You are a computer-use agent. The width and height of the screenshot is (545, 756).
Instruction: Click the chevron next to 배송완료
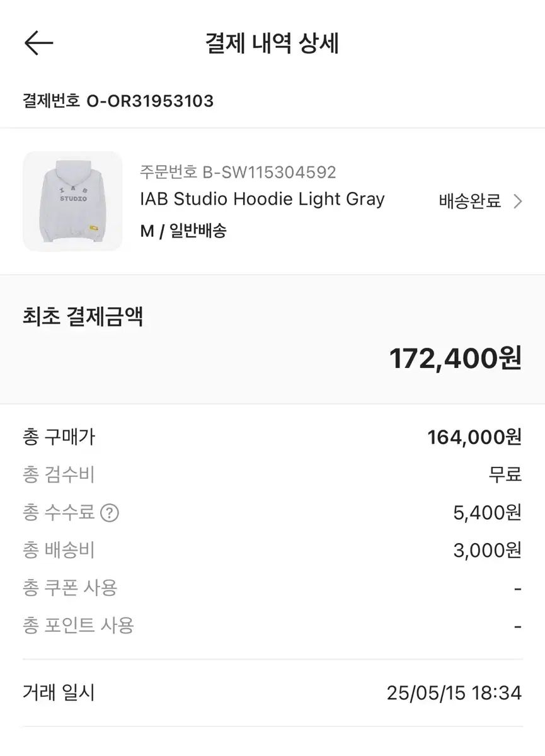518,202
